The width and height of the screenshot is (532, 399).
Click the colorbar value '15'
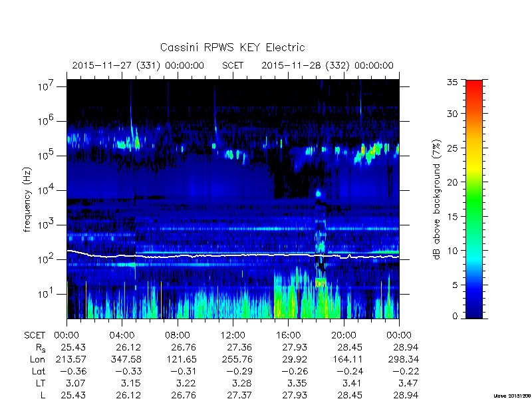(x=452, y=217)
